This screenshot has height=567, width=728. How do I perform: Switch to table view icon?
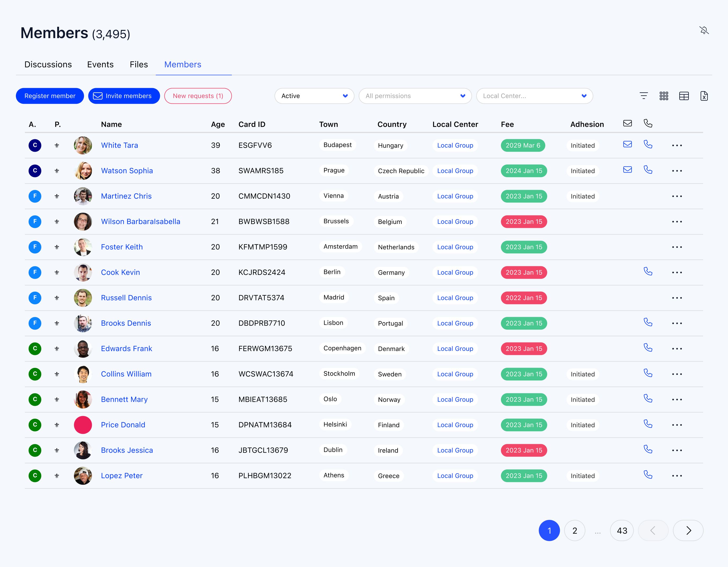click(x=684, y=96)
